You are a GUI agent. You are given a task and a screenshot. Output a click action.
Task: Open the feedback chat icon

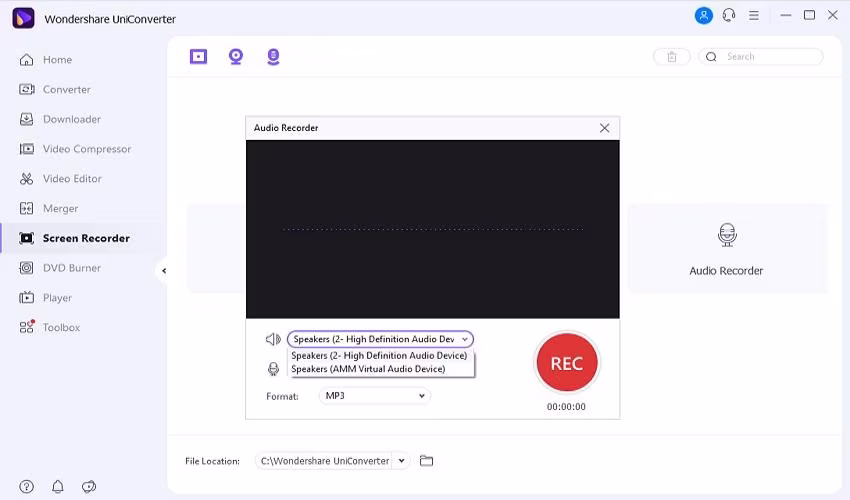pyautogui.click(x=89, y=487)
